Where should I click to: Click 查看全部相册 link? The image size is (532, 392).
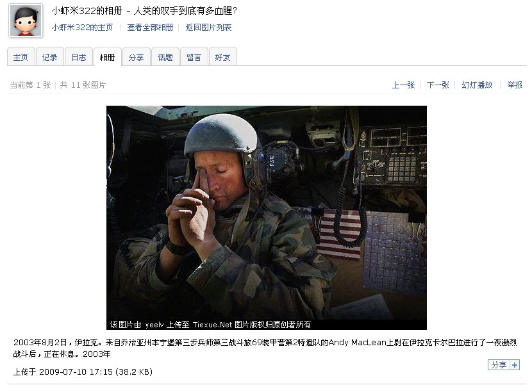pyautogui.click(x=150, y=27)
